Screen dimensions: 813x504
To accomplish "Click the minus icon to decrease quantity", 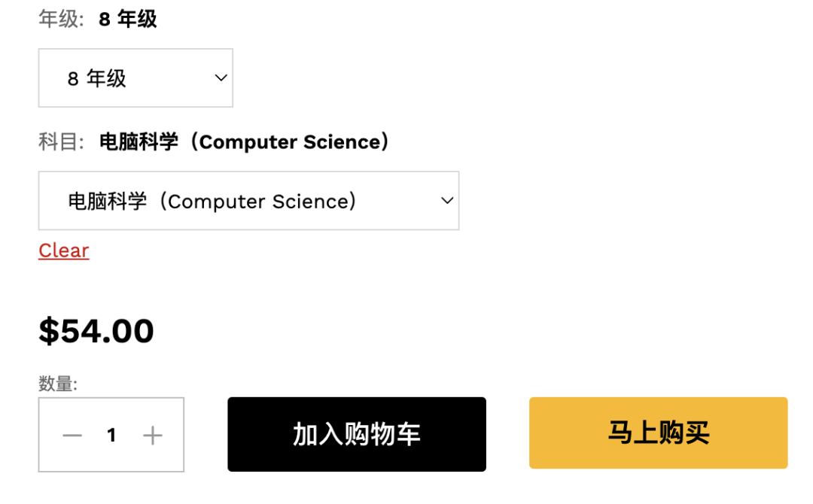I will (72, 435).
